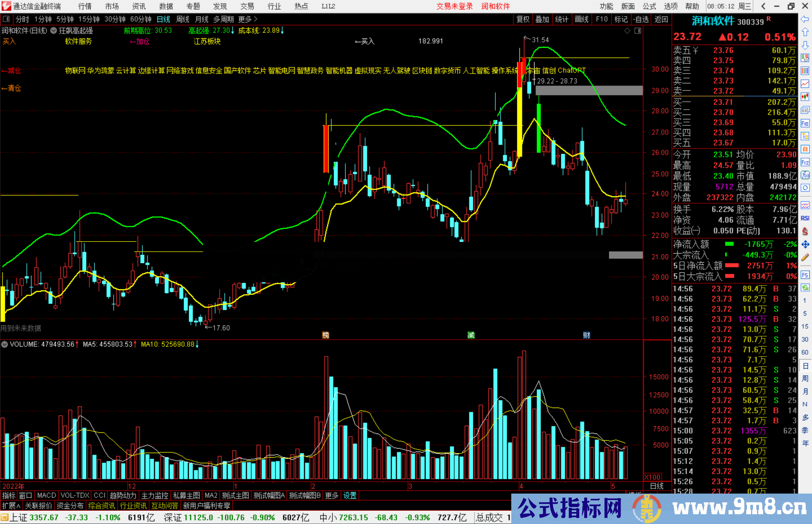The image size is (812, 524).
Task: Expand the VOLUME indicator dropdown arrow
Action: 5,344
